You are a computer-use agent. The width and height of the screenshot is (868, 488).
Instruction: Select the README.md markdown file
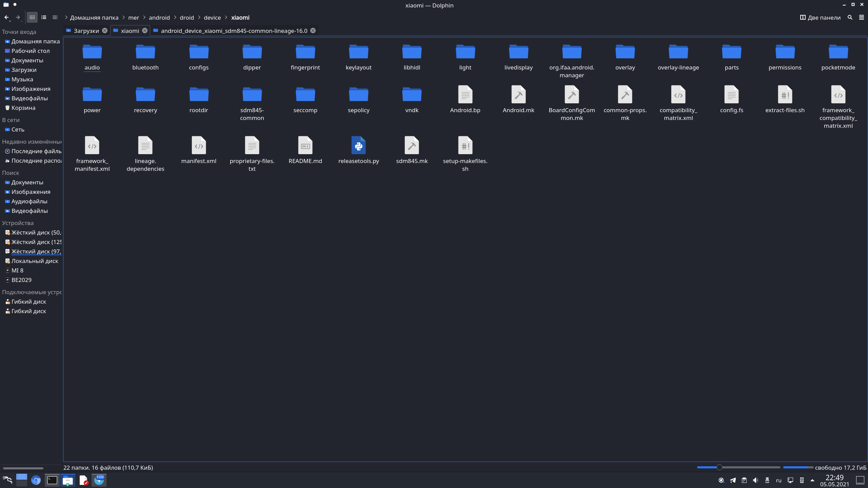pyautogui.click(x=305, y=150)
